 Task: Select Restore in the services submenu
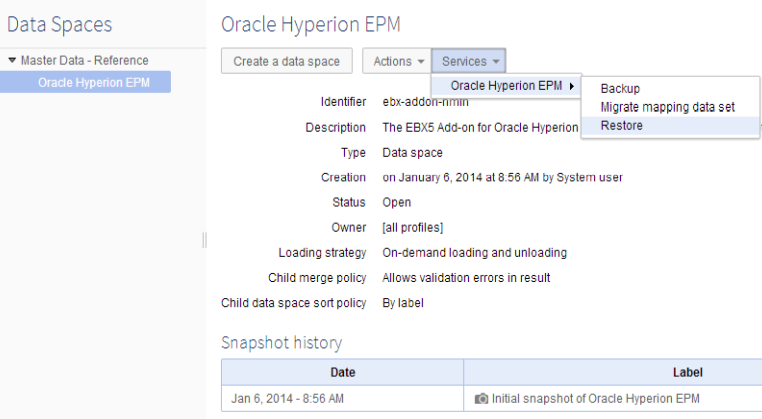click(671, 126)
